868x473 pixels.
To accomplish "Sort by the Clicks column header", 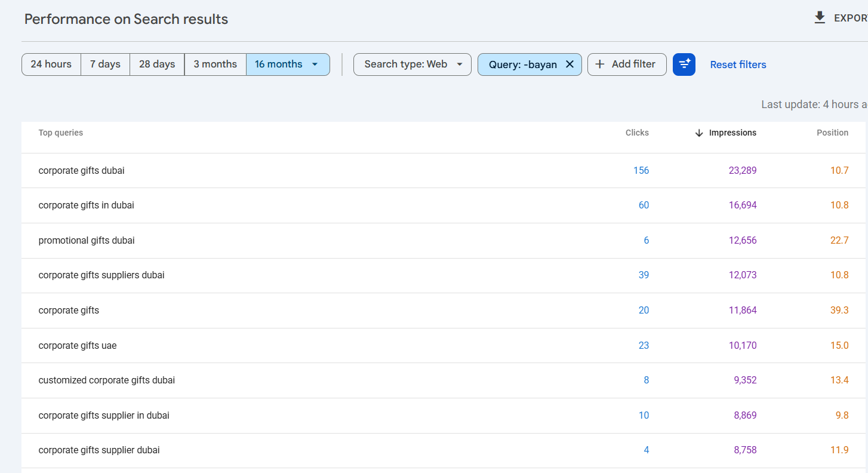I will 637,133.
